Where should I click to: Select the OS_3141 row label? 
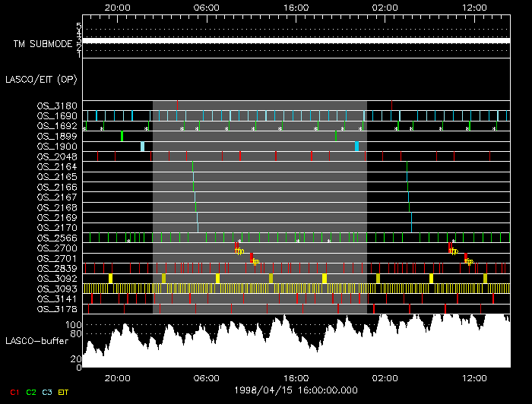click(x=57, y=299)
